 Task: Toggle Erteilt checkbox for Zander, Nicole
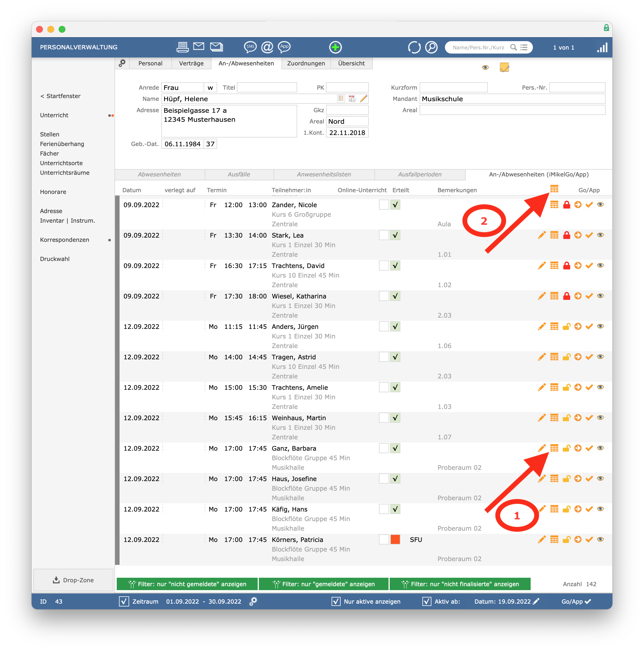point(395,205)
